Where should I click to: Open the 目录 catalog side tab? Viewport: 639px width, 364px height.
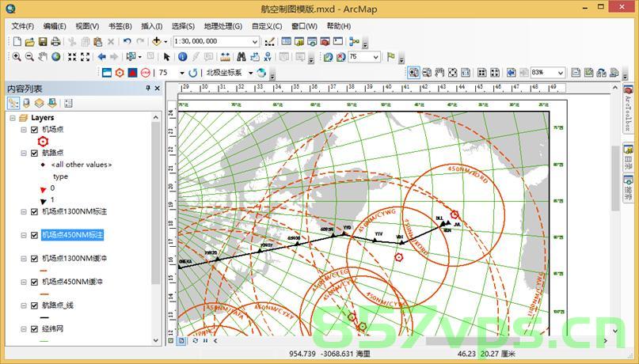[x=628, y=158]
